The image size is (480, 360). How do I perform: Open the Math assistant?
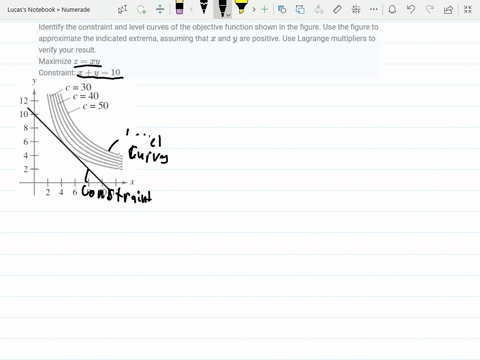coord(356,9)
